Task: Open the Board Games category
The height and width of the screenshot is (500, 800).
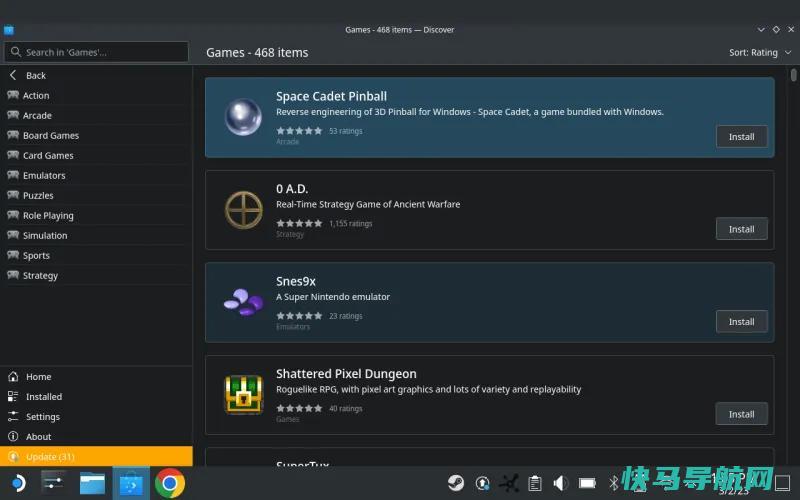Action: [x=96, y=135]
